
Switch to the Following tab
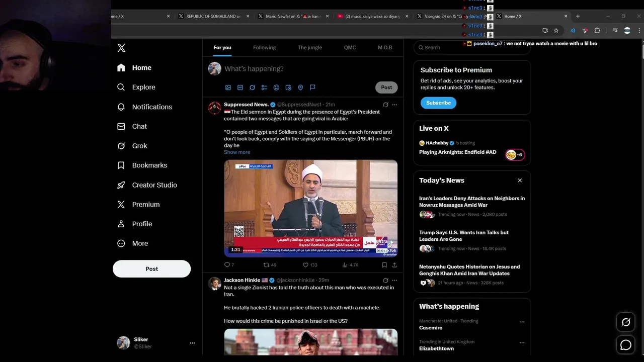265,48
